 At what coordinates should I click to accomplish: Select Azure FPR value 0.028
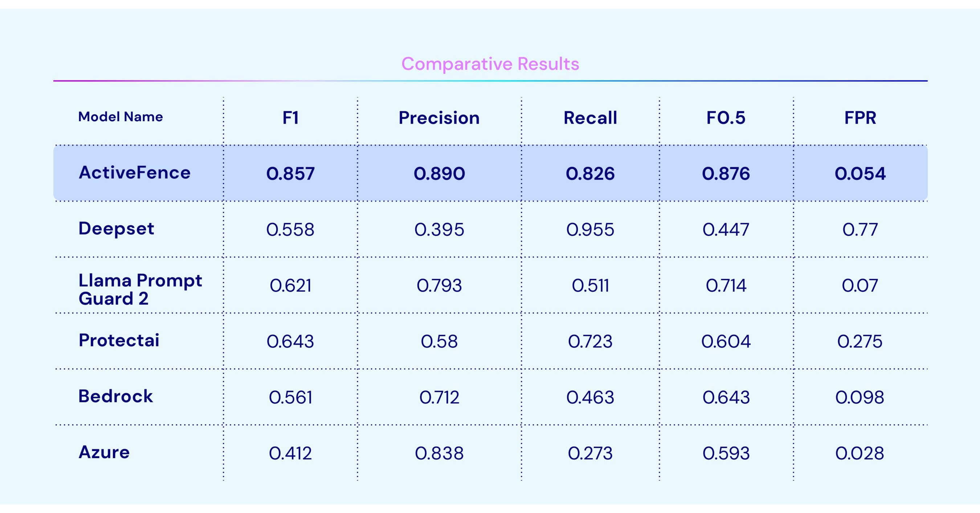(x=860, y=453)
